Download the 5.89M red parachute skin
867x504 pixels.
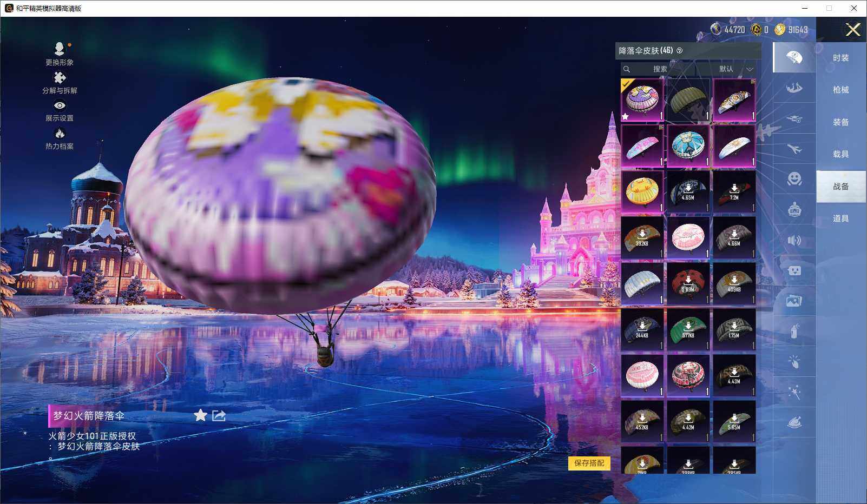[x=688, y=283]
